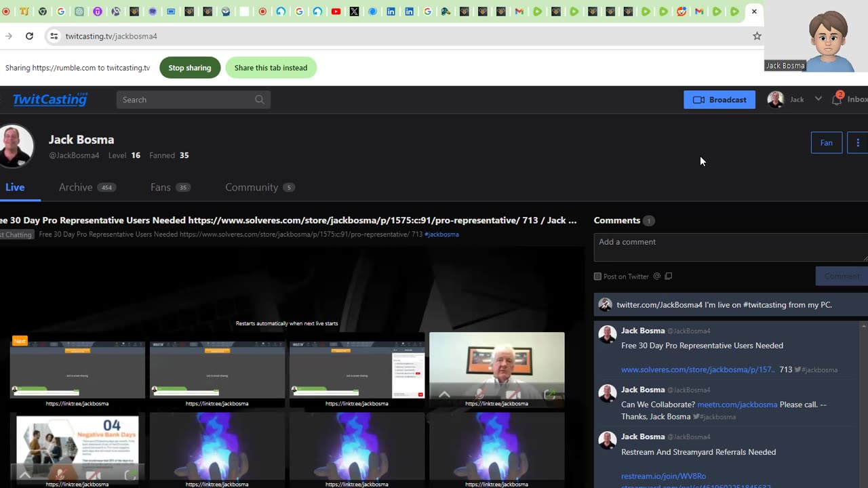The image size is (868, 488).
Task: Click the TwitCasting logo
Action: tap(50, 100)
